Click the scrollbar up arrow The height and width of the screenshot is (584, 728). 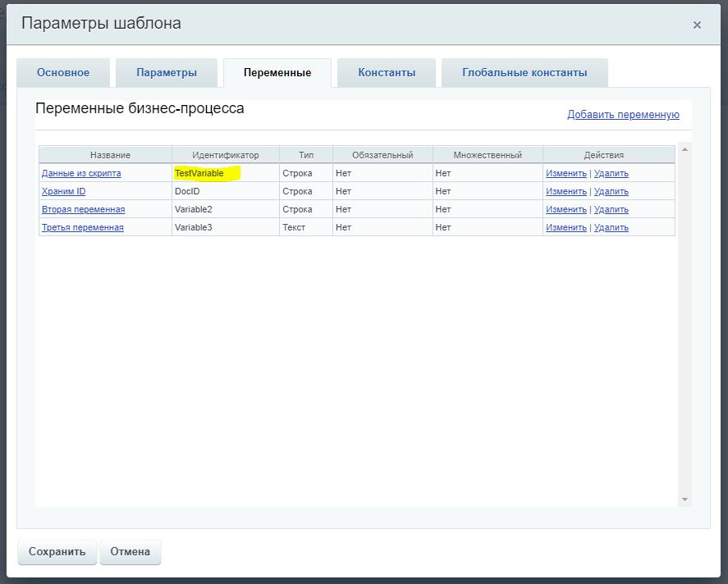(x=685, y=148)
